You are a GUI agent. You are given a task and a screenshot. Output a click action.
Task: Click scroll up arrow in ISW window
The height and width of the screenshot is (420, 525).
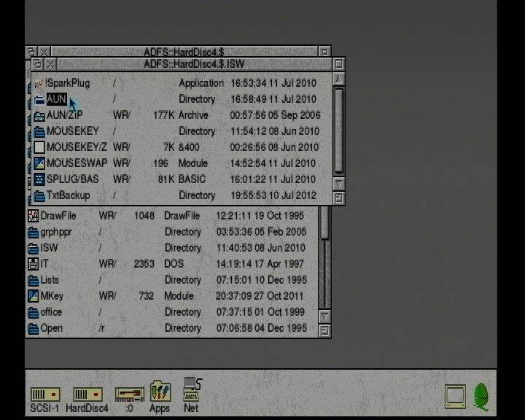coord(338,79)
